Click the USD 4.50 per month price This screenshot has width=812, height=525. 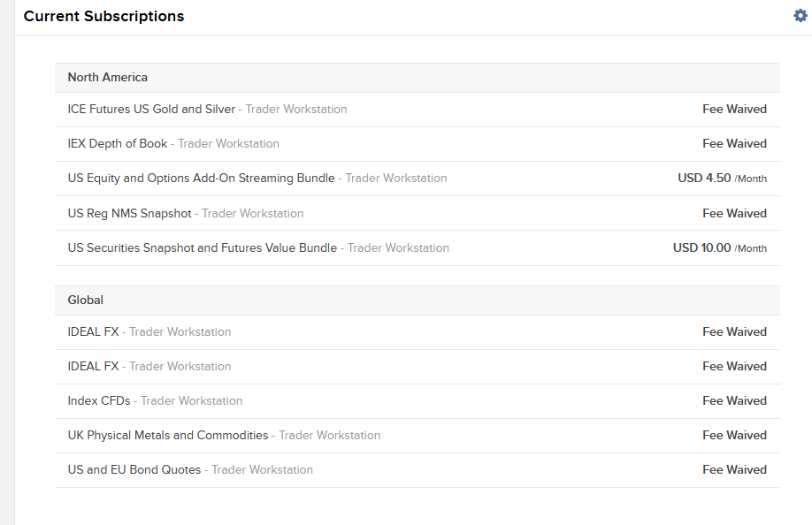[x=722, y=179]
